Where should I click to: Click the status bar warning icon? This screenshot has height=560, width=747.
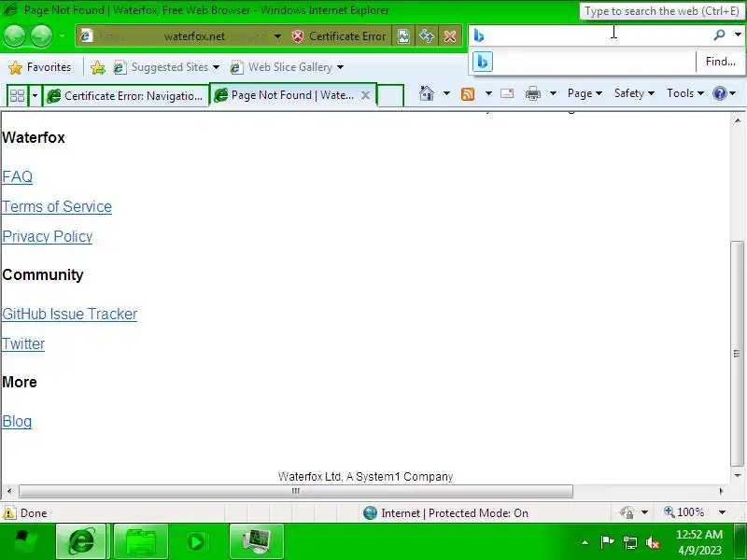coord(9,512)
